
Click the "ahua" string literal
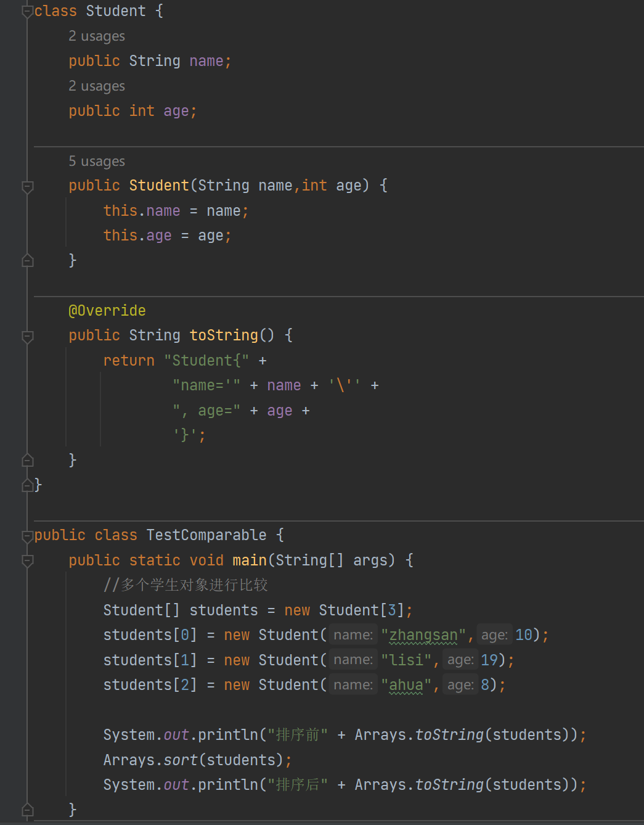(406, 685)
